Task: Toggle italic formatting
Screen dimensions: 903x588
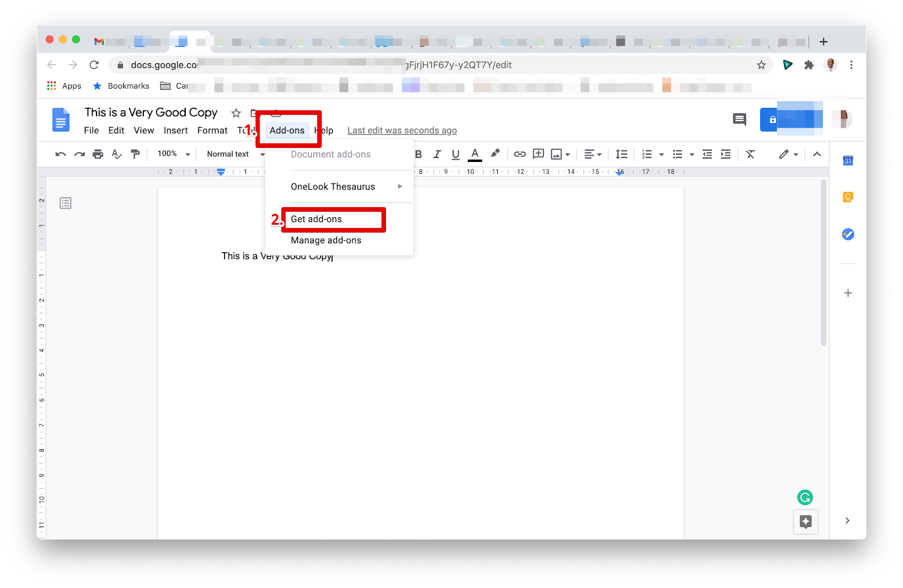Action: [x=437, y=153]
